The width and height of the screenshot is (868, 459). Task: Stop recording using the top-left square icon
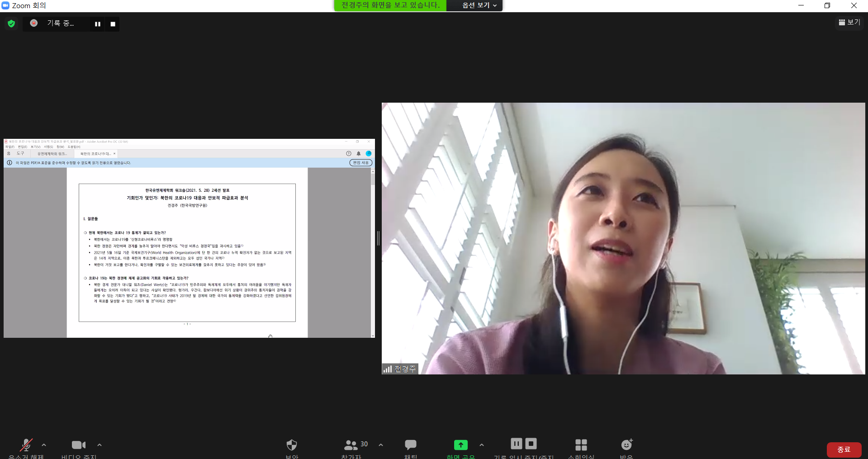click(113, 24)
